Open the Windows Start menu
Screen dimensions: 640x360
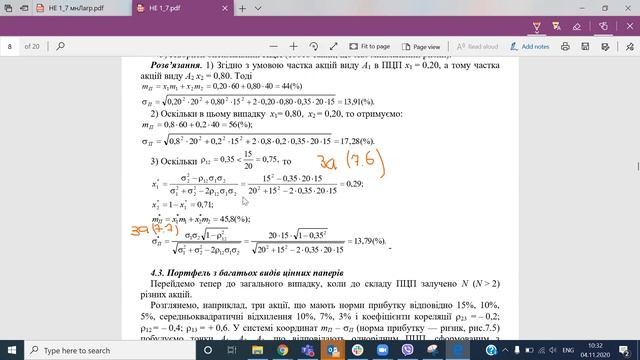pyautogui.click(x=12, y=350)
